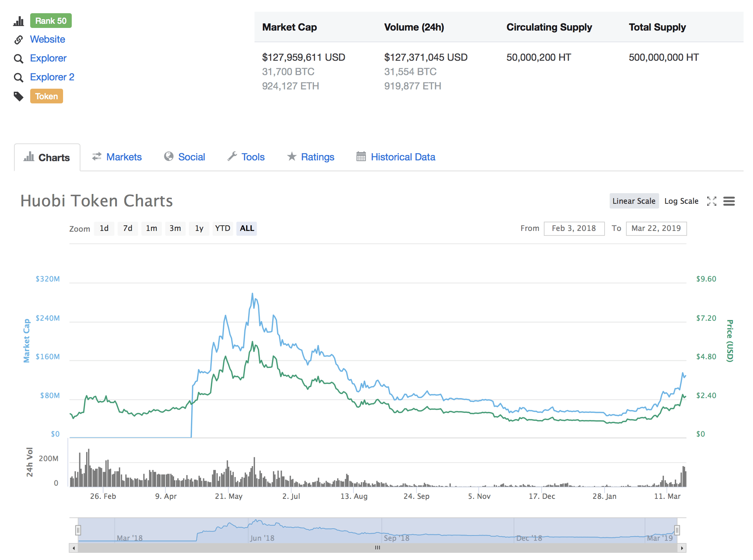Select the Charts tab
The width and height of the screenshot is (753, 560).
[x=47, y=157]
